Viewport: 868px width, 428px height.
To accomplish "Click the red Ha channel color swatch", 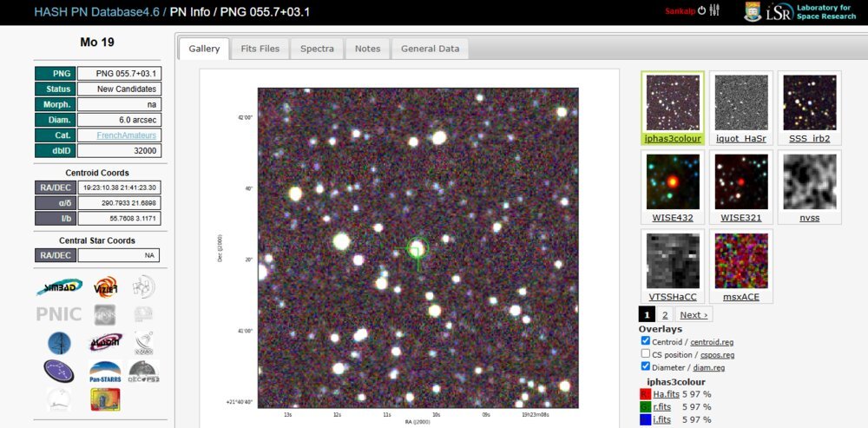I will [x=645, y=395].
